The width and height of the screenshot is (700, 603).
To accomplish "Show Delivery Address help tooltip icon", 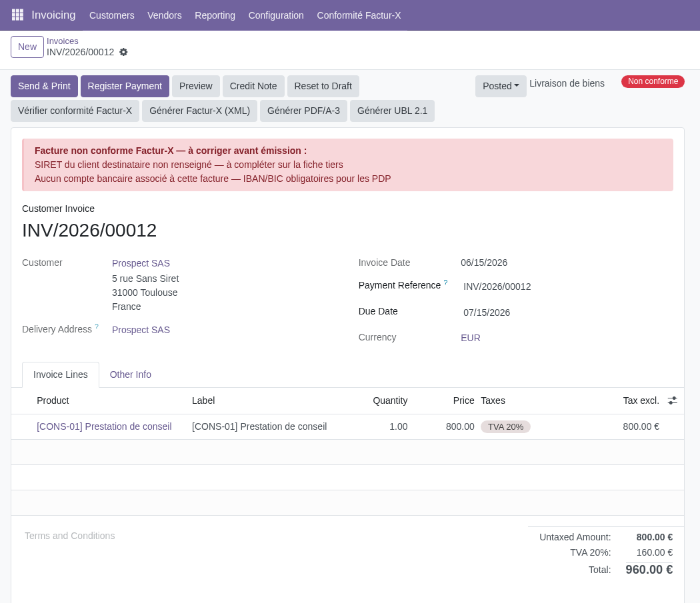I will tap(97, 326).
